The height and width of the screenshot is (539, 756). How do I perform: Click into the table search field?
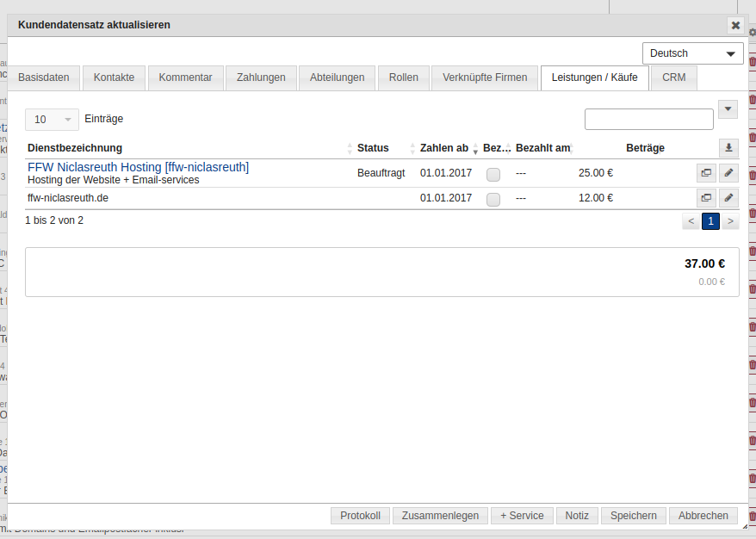click(648, 120)
